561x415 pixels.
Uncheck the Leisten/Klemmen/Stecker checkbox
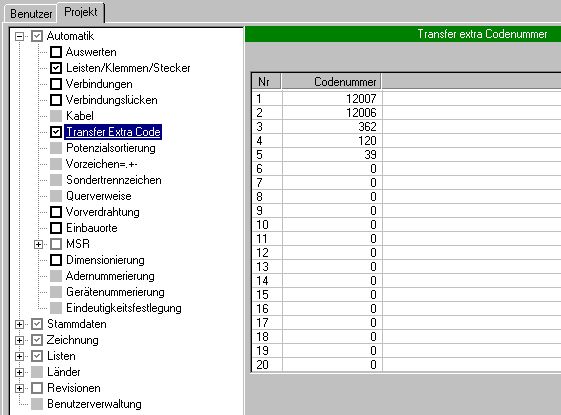[x=56, y=68]
